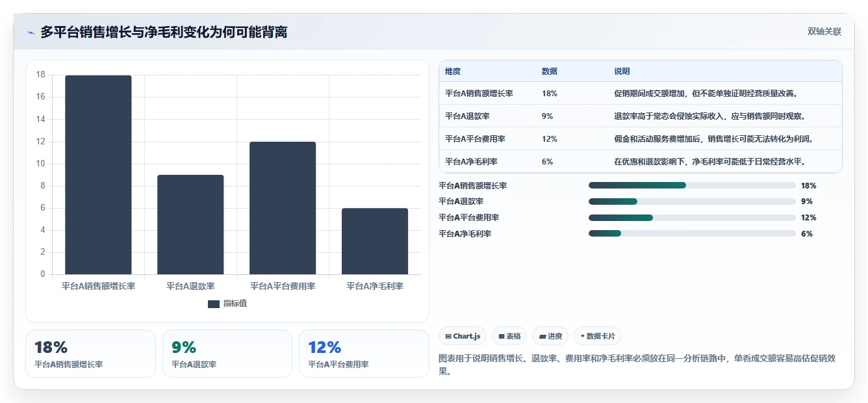Image resolution: width=868 pixels, height=403 pixels.
Task: Select the 表格 tag chip
Action: coord(509,336)
